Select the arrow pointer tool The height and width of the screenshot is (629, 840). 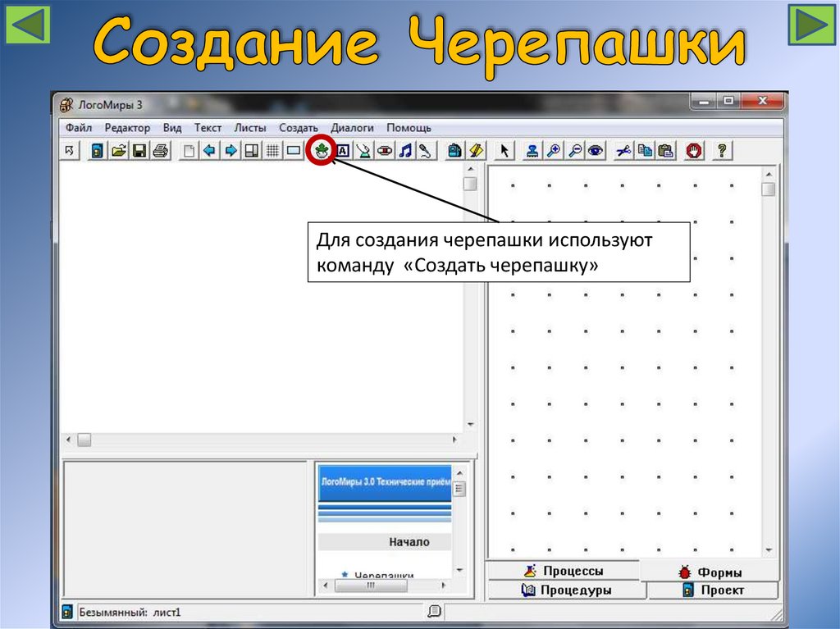(504, 151)
